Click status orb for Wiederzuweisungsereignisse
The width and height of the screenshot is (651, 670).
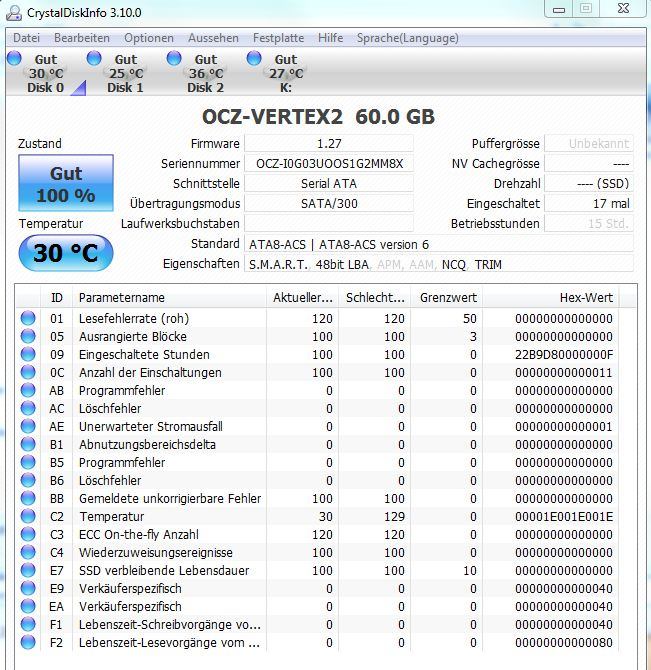coord(28,552)
